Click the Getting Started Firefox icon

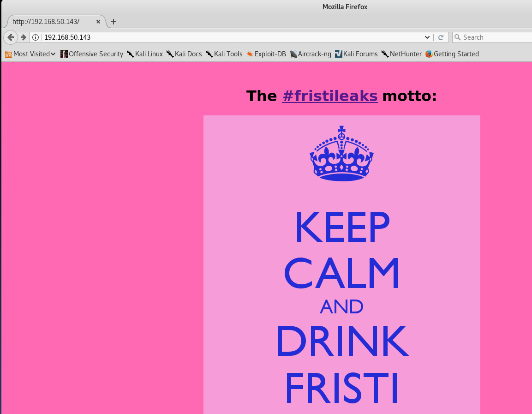429,54
